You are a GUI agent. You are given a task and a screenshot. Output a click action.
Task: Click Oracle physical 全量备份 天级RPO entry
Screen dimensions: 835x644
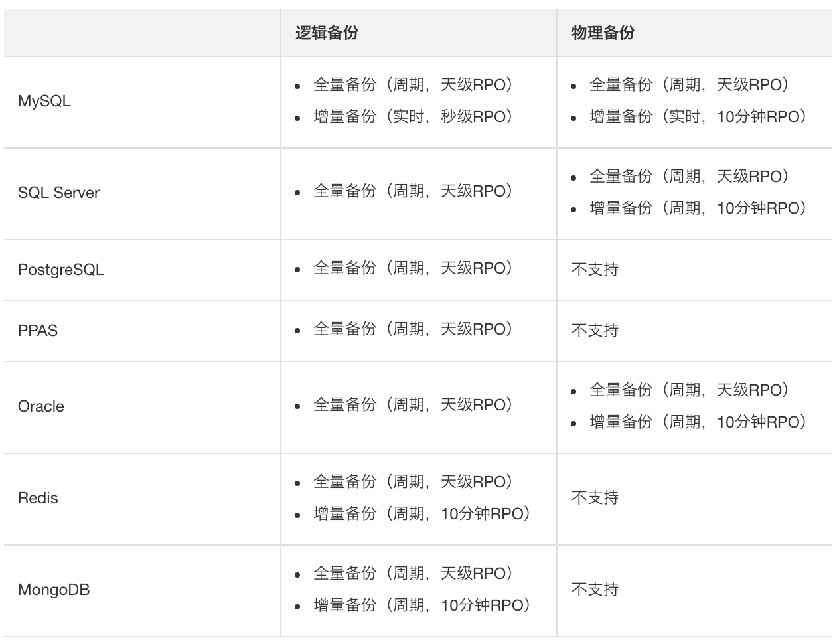point(689,390)
